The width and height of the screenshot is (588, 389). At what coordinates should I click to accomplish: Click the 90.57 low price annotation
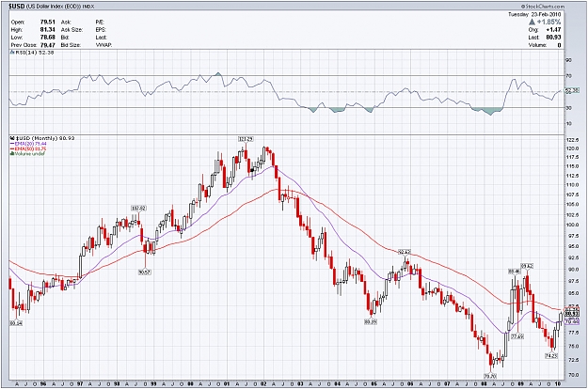(144, 272)
